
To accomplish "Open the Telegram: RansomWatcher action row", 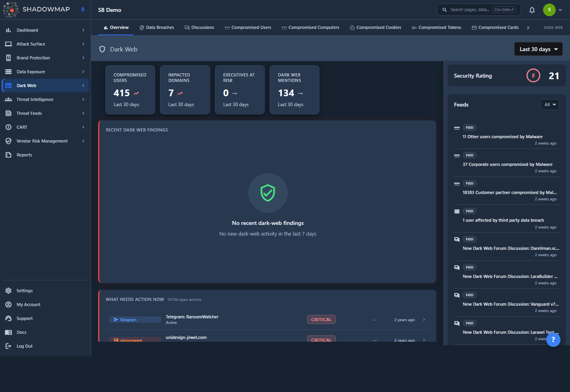I will [x=267, y=320].
